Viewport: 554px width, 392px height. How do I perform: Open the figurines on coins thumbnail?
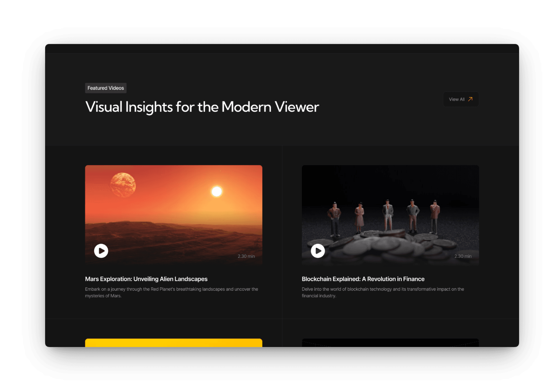pyautogui.click(x=390, y=215)
